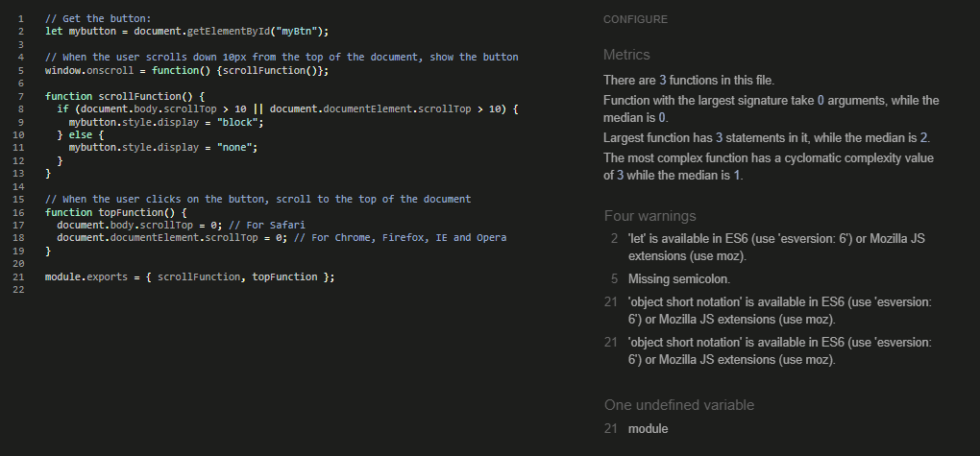Click the window.onscroll assignment line
The height and width of the screenshot is (456, 980).
pos(187,71)
